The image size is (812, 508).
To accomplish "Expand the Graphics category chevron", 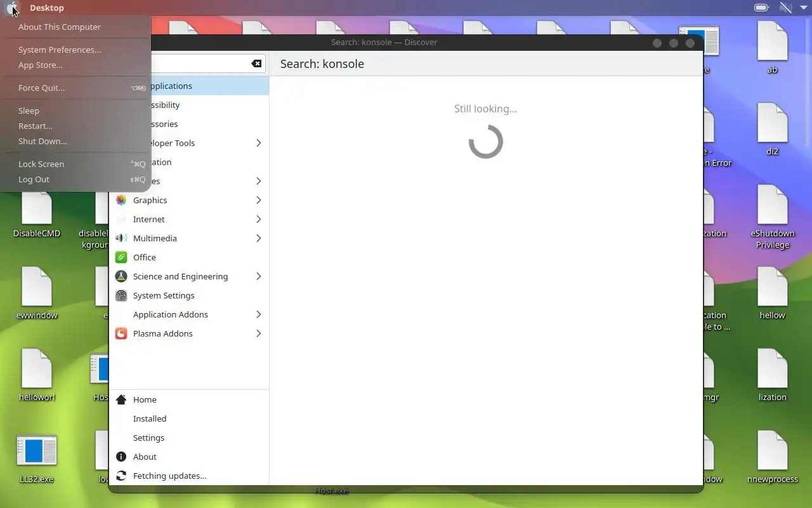I will (x=259, y=200).
